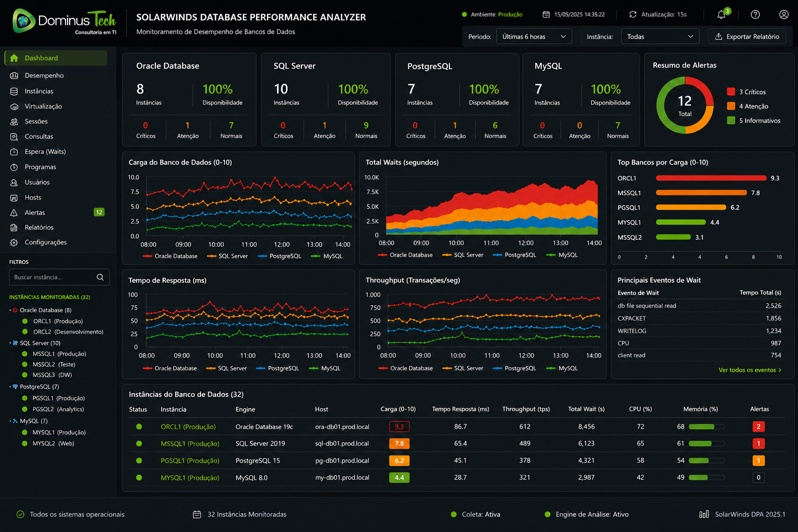Click ORCL1 red alert badge 2

coord(759,427)
